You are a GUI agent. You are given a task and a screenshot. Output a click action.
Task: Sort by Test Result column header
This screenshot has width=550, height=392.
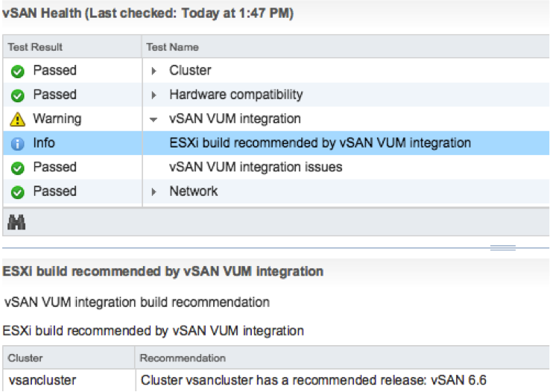point(72,47)
